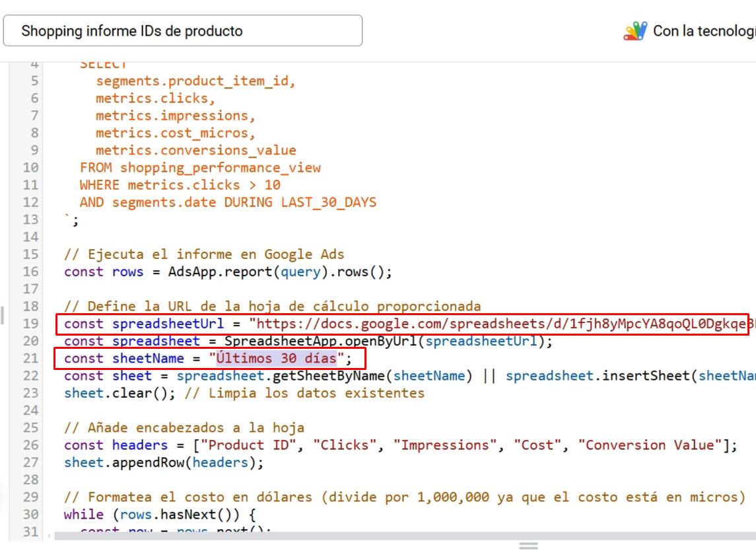Viewport: 756px width, 551px height.
Task: Click on 'spreadsheet.getSheetByName(sheetName)' in line 22
Action: pos(324,376)
